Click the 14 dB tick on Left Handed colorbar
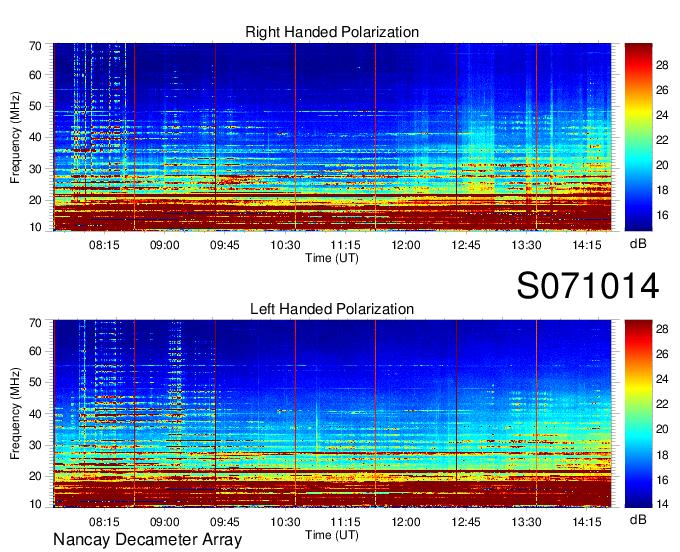Screen dimensions: 680x552 pos(662,504)
